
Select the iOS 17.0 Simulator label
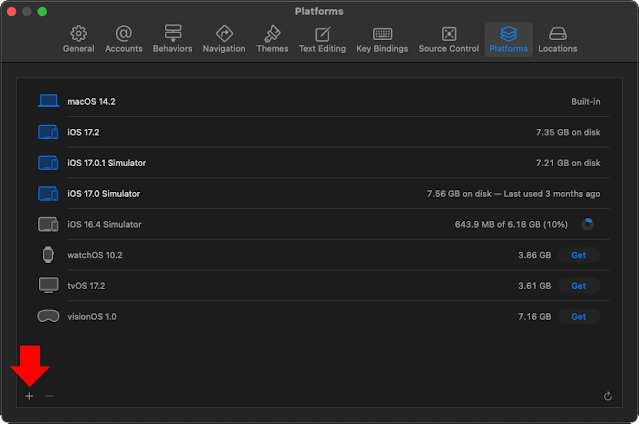tap(104, 194)
